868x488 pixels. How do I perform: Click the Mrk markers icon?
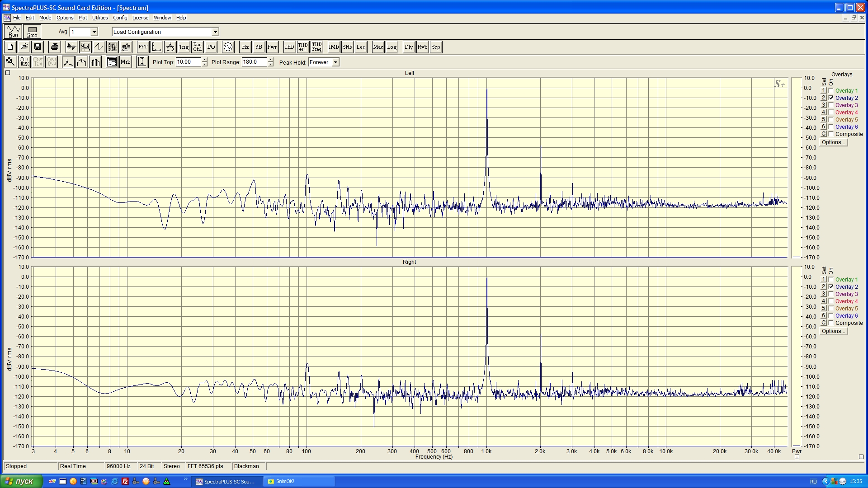point(126,62)
